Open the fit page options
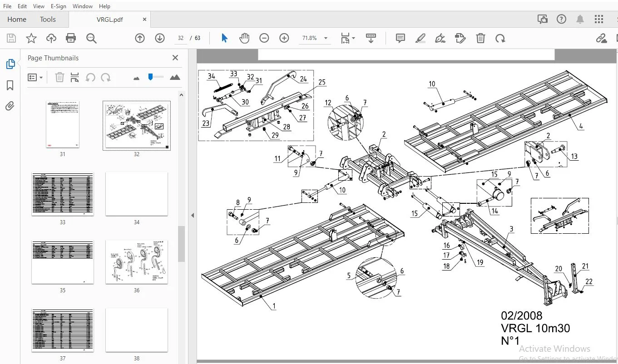The width and height of the screenshot is (618, 364). click(x=348, y=38)
